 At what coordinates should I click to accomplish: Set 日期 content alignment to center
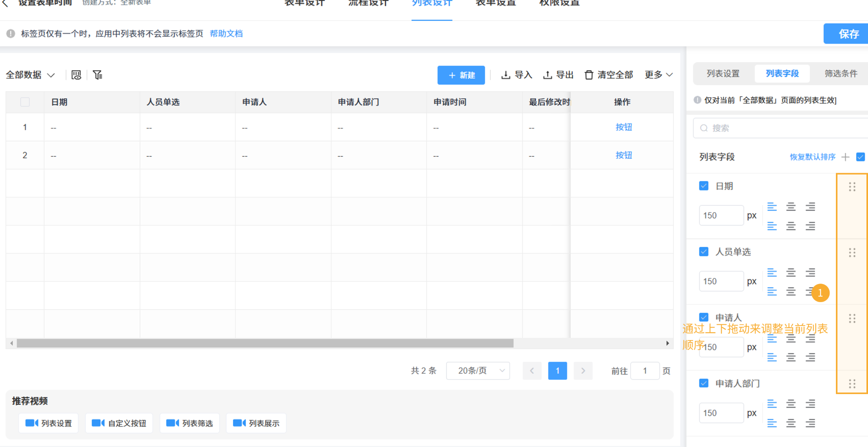point(791,226)
